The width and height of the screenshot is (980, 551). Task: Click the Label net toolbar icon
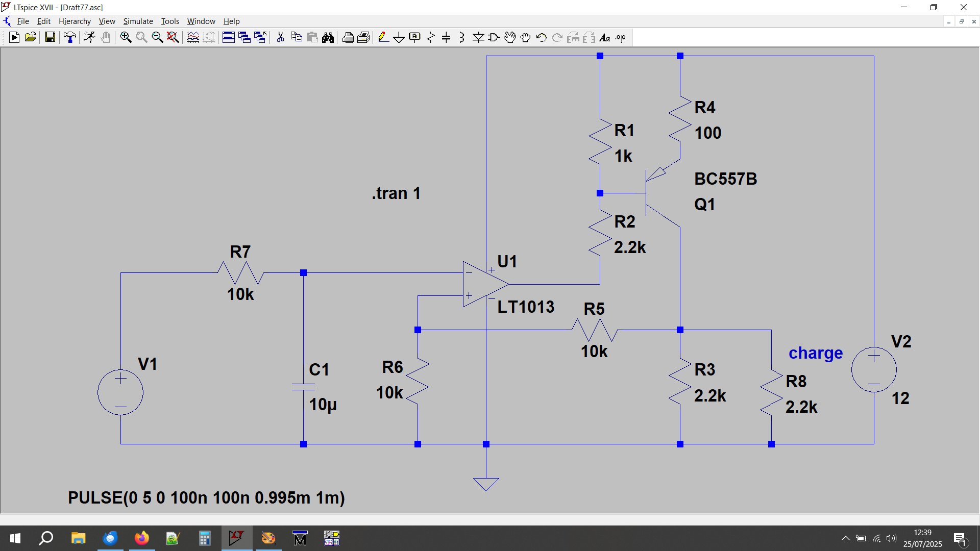[414, 37]
